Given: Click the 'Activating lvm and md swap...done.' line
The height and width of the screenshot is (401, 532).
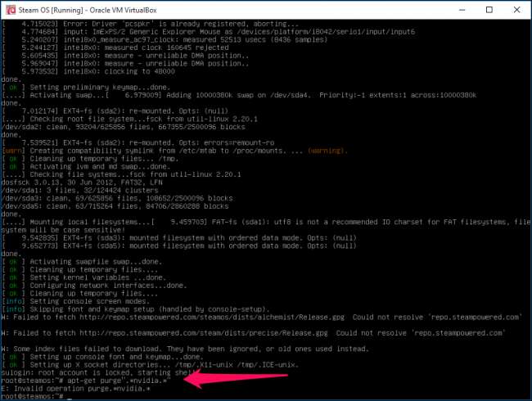Looking at the screenshot, I should 86,167.
